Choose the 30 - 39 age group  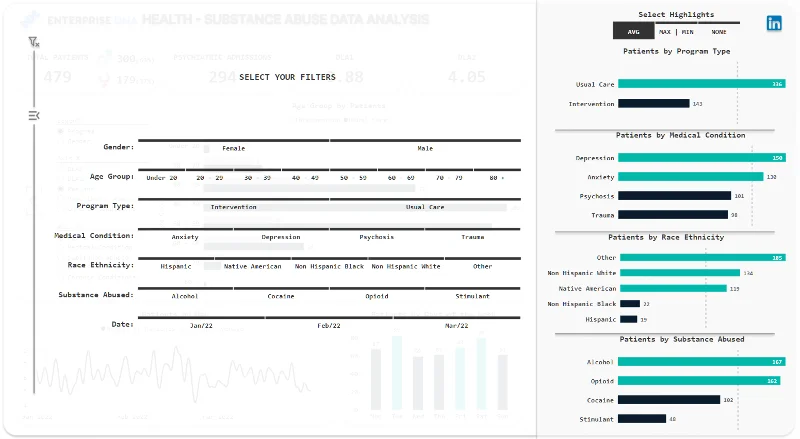coord(258,178)
